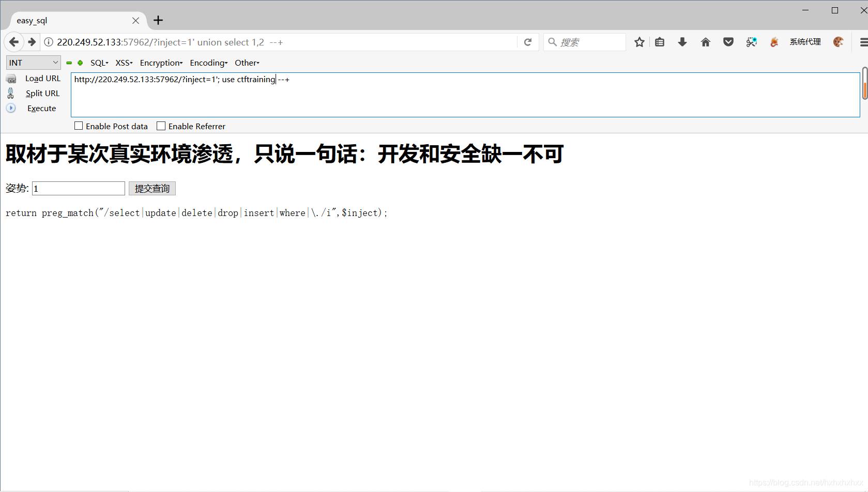Click the search magnifier icon
The height and width of the screenshot is (492, 868).
pyautogui.click(x=552, y=42)
